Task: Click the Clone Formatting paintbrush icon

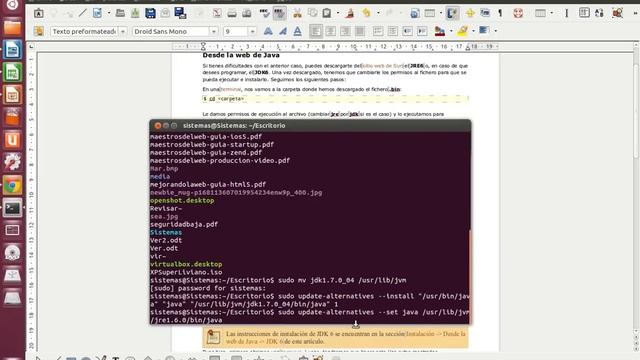Action: (349, 13)
